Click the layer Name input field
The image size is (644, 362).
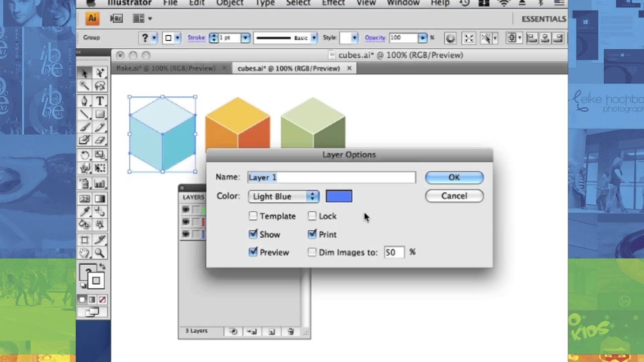[332, 177]
